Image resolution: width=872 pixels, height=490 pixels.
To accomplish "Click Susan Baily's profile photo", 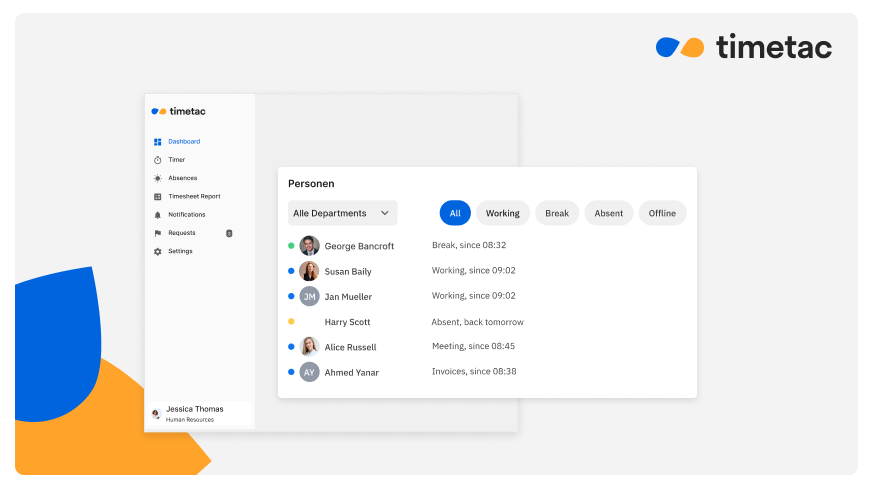I will click(x=309, y=271).
